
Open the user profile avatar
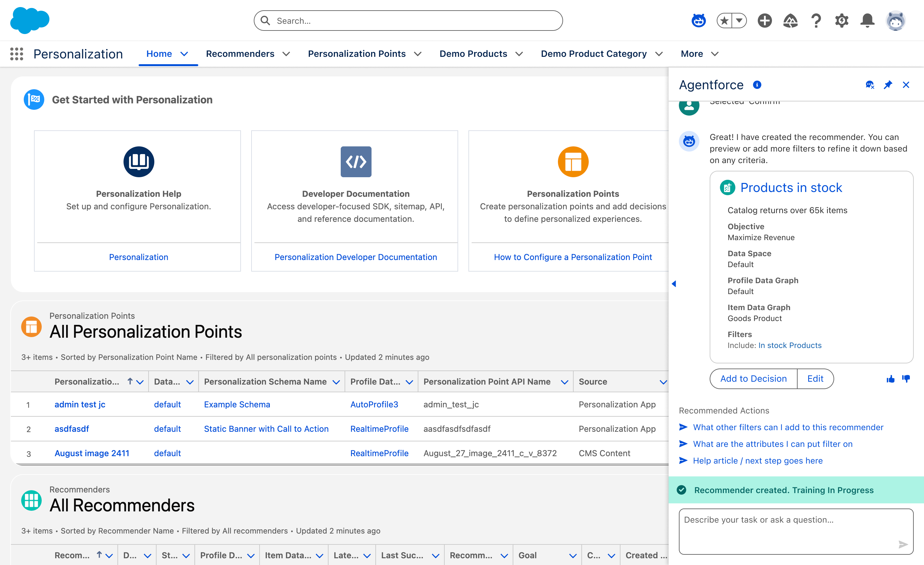coord(896,21)
